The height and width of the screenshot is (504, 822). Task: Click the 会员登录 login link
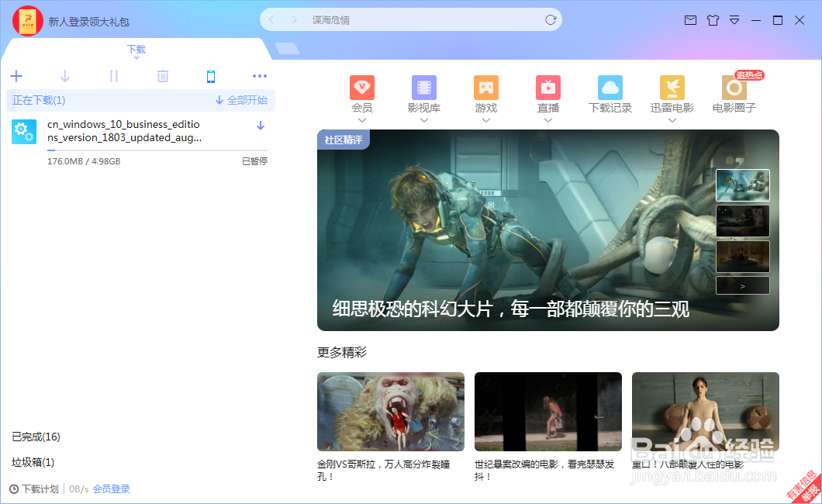[111, 489]
